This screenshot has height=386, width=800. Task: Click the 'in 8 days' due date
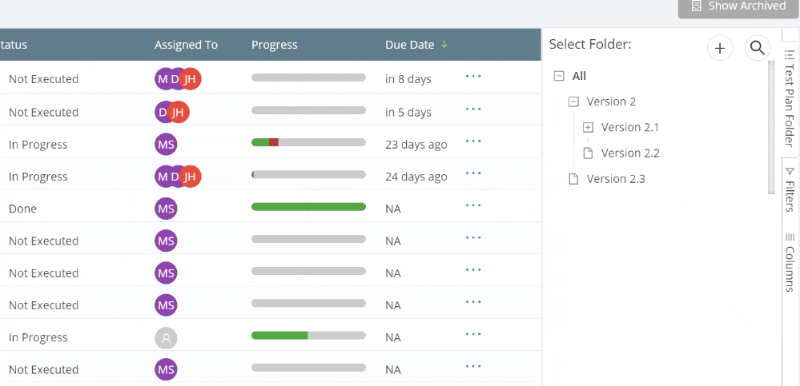408,79
